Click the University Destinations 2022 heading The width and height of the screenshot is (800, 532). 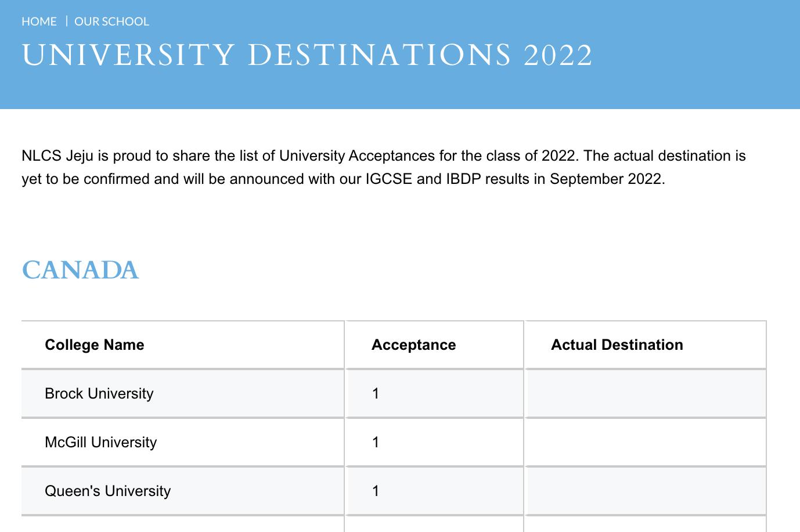pyautogui.click(x=307, y=56)
